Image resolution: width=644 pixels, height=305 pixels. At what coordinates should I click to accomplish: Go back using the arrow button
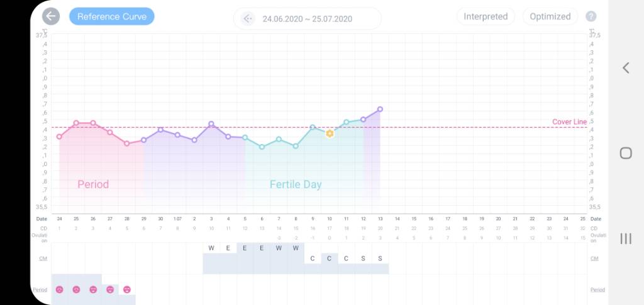(51, 16)
